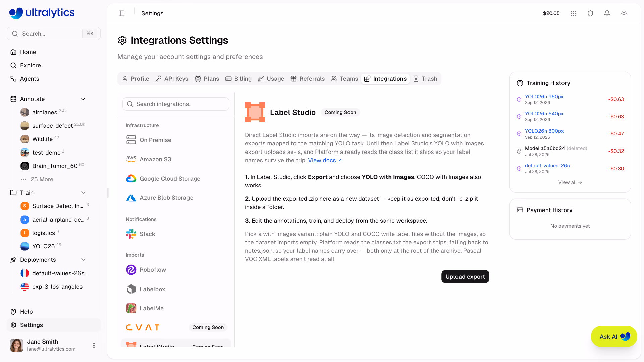Select Google Cloud Storage integration
The image size is (644, 362).
pyautogui.click(x=176, y=179)
